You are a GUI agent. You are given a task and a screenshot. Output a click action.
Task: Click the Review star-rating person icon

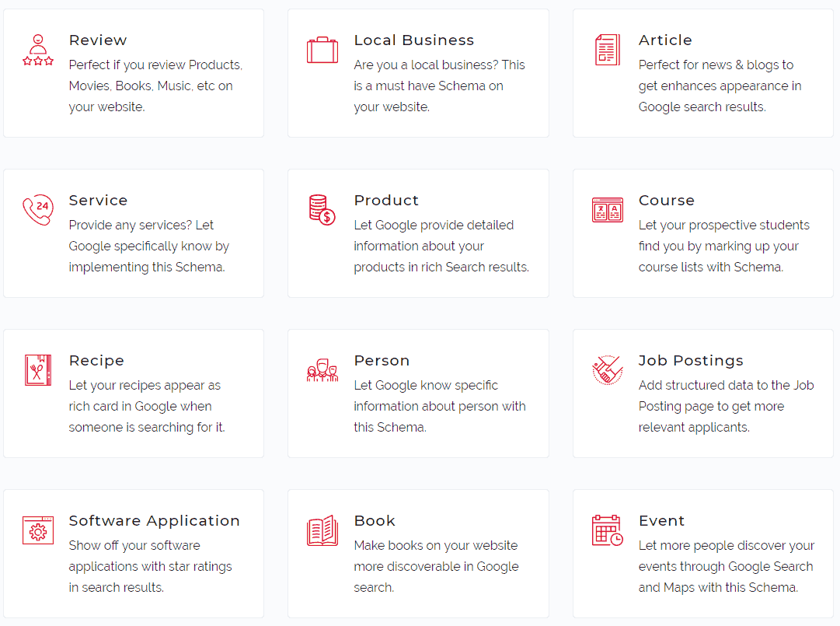click(x=38, y=50)
